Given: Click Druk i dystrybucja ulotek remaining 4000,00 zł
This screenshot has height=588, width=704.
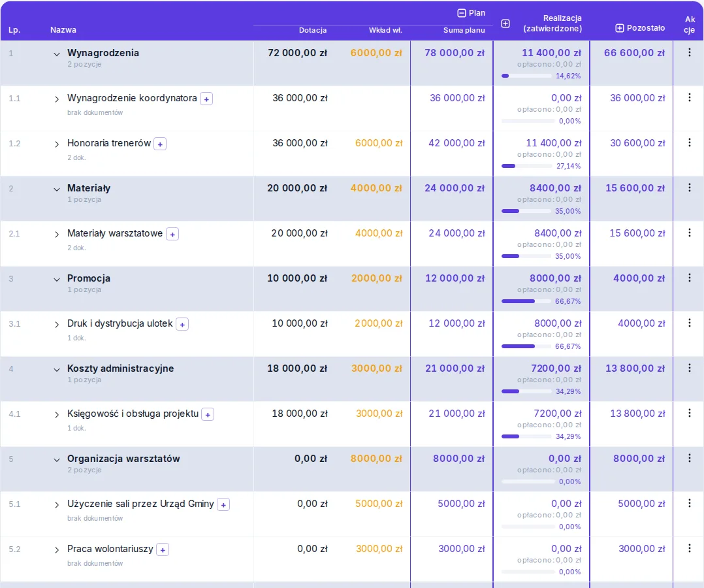Looking at the screenshot, I should pyautogui.click(x=641, y=323).
